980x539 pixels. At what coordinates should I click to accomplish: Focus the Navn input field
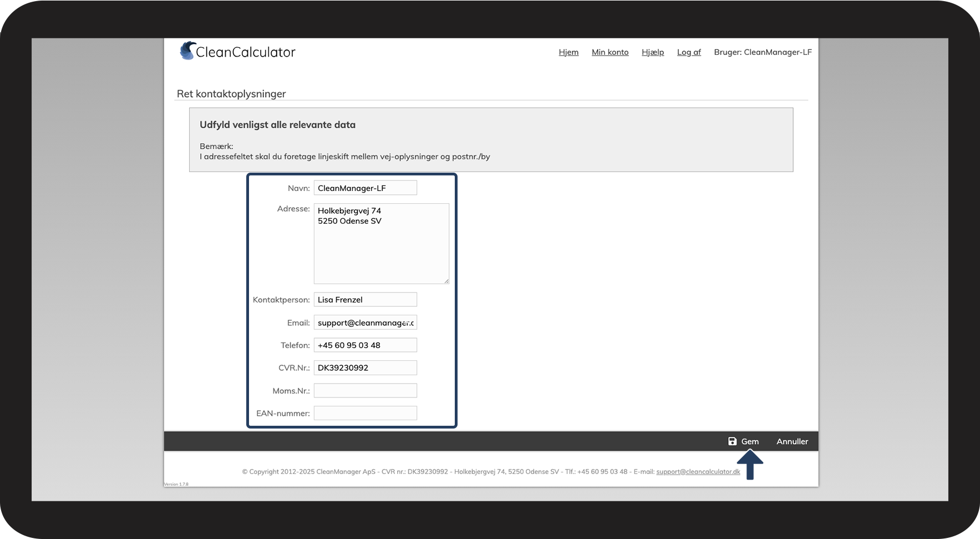pyautogui.click(x=365, y=188)
